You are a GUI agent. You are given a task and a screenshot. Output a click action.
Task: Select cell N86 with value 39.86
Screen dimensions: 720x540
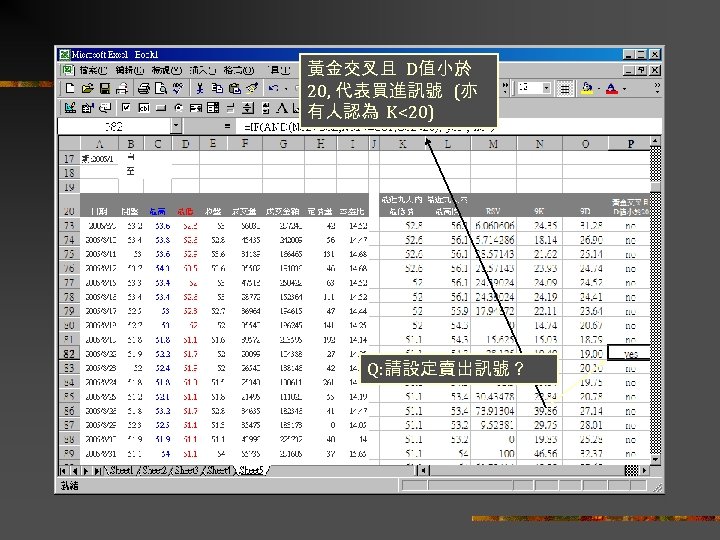coord(539,411)
